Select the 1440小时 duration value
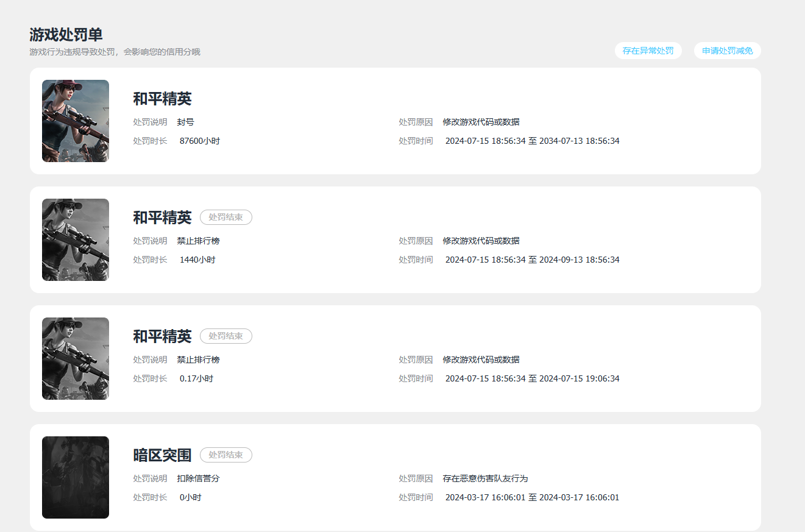The width and height of the screenshot is (805, 532). pos(197,260)
